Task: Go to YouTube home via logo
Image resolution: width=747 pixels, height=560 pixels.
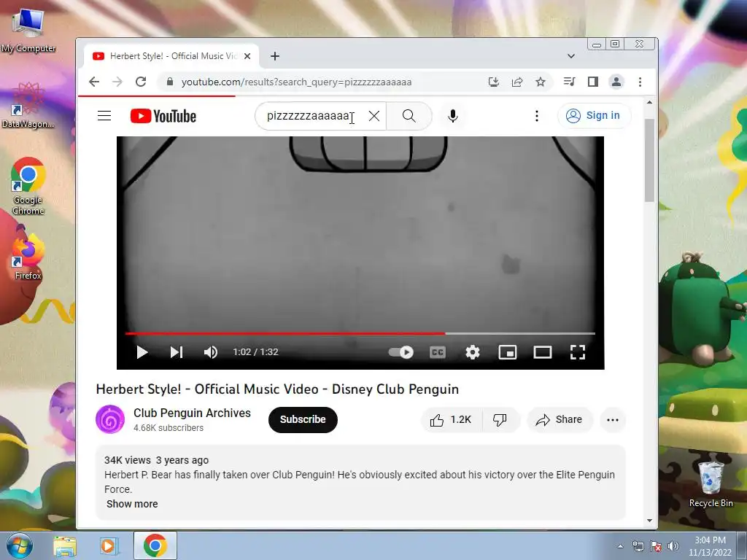Action: pos(163,116)
